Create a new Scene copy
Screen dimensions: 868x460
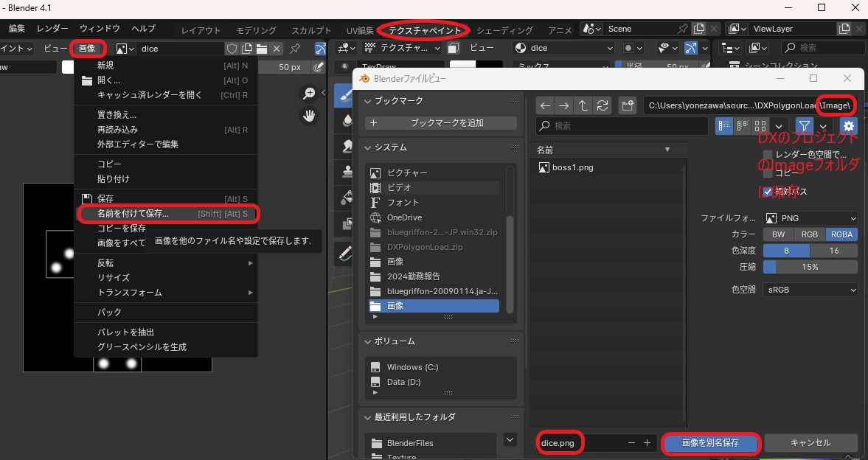coord(699,29)
